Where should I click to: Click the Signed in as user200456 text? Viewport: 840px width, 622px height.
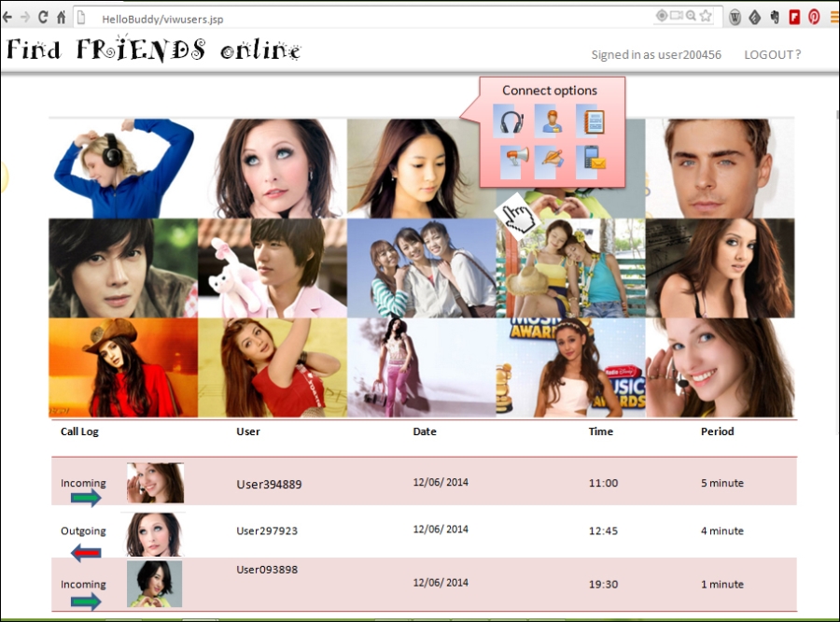(654, 54)
